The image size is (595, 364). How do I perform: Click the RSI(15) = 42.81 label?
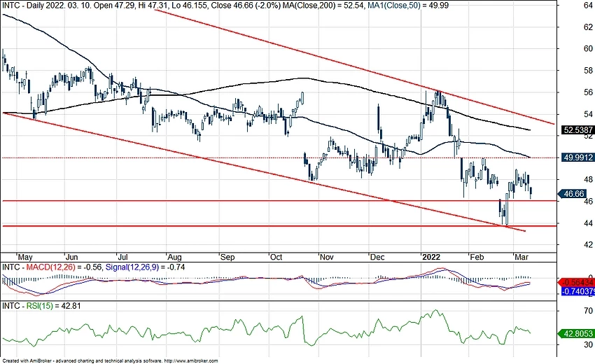pos(53,305)
